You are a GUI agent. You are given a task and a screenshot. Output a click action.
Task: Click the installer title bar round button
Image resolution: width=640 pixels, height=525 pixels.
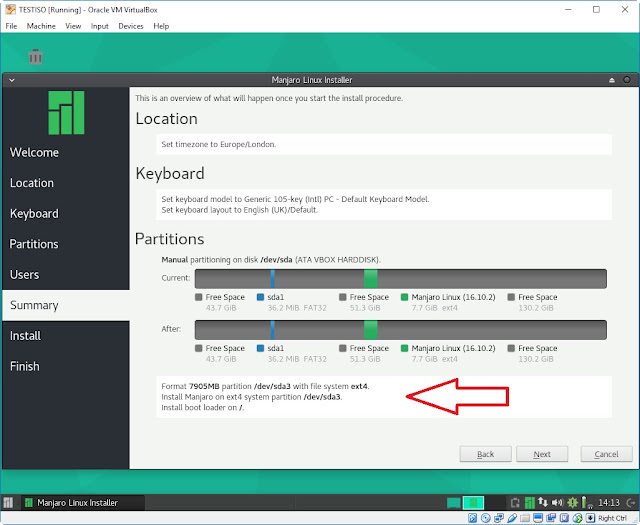[627, 80]
